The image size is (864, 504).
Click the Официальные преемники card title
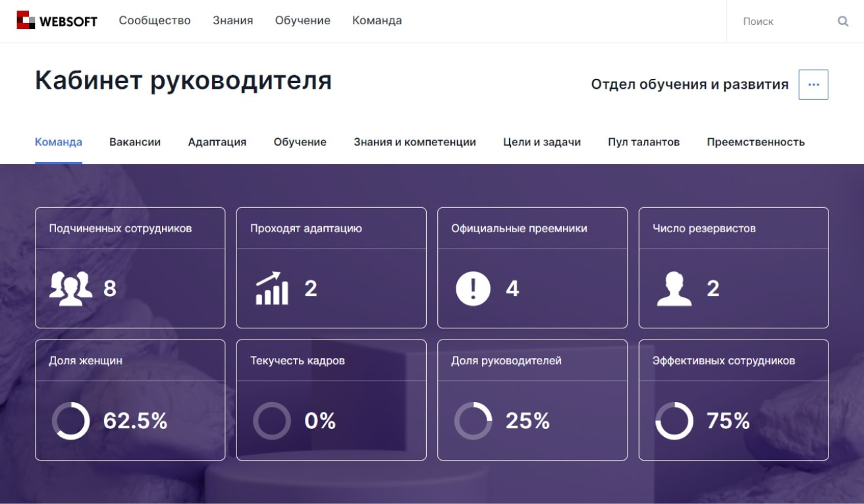coord(519,228)
